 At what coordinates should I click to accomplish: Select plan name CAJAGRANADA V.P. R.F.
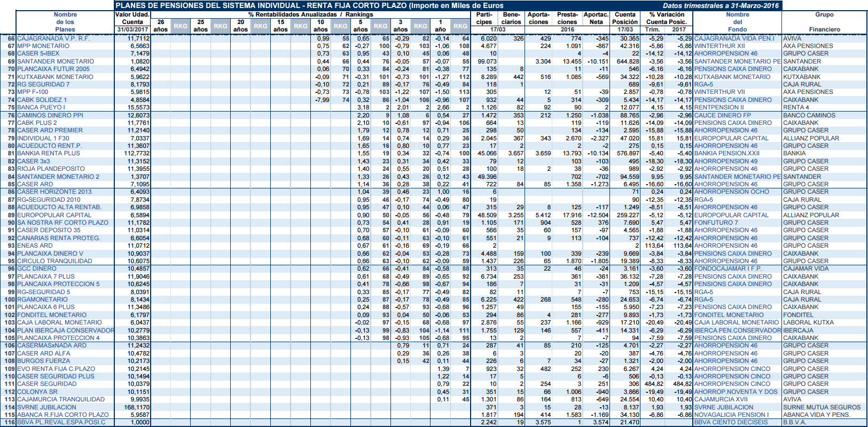53,38
